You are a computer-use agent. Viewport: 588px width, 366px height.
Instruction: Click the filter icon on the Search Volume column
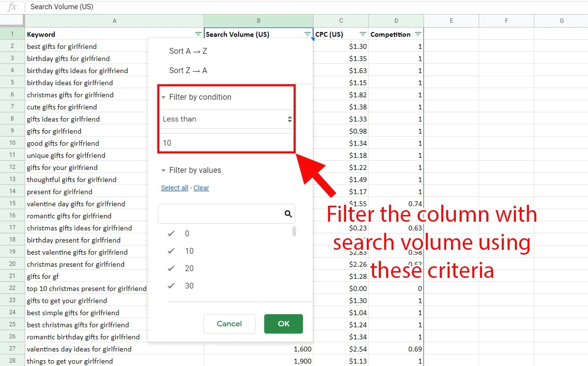307,34
